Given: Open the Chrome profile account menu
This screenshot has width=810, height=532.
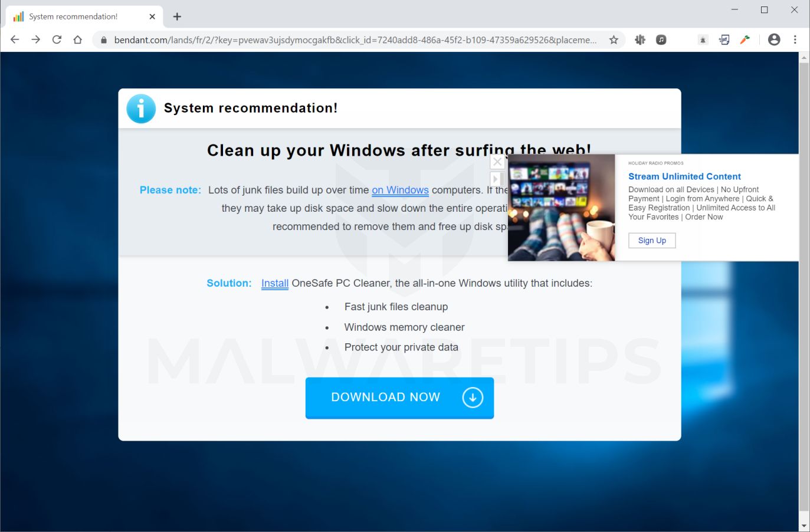Looking at the screenshot, I should pos(774,40).
